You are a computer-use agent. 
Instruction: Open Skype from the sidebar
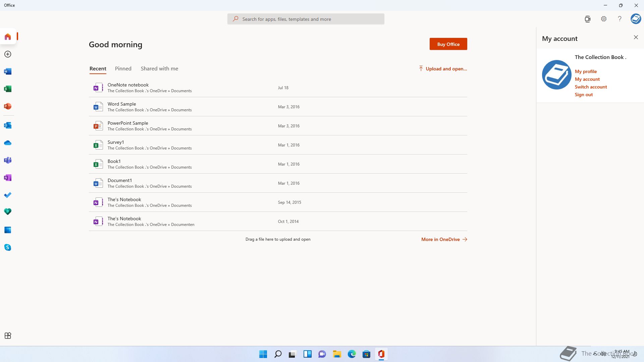click(8, 247)
